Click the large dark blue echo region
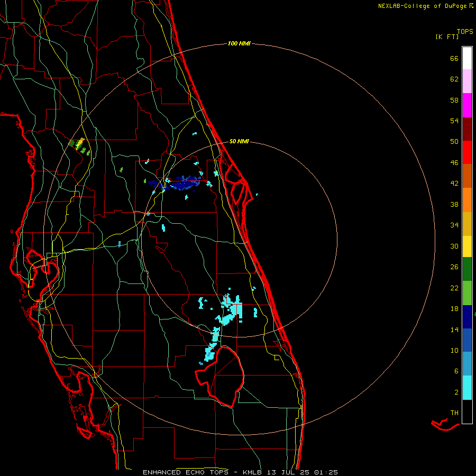The width and height of the screenshot is (476, 476). point(184,183)
